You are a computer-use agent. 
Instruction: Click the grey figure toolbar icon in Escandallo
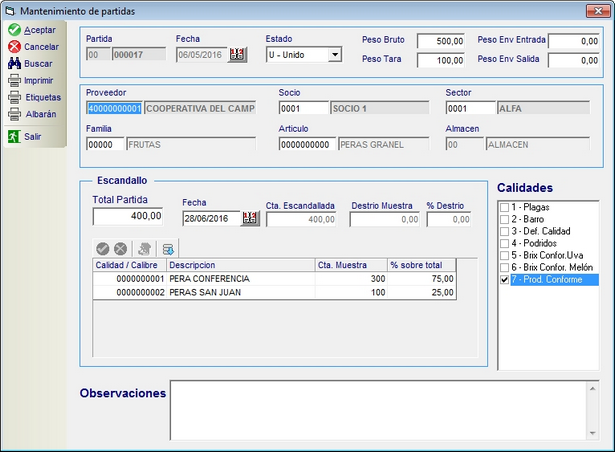144,249
